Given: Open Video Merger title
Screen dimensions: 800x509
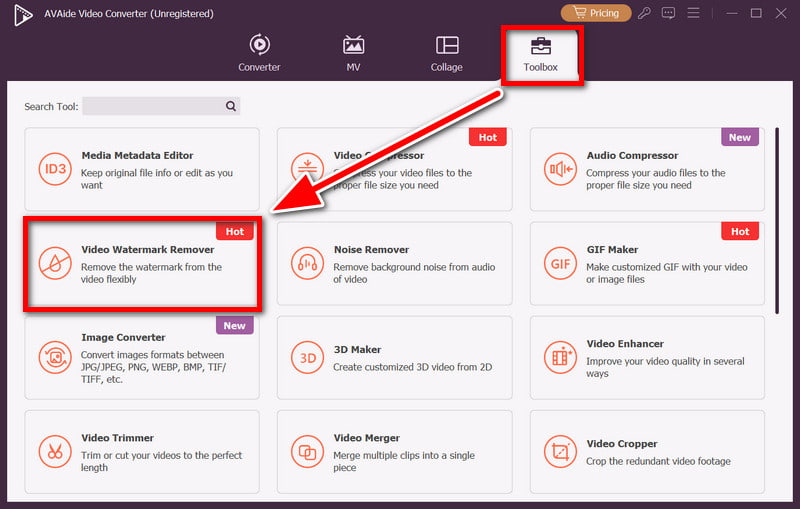Looking at the screenshot, I should pos(366,438).
